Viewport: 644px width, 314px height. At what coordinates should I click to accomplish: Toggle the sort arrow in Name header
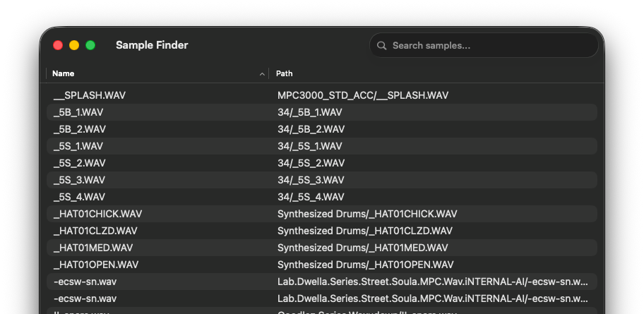point(262,73)
